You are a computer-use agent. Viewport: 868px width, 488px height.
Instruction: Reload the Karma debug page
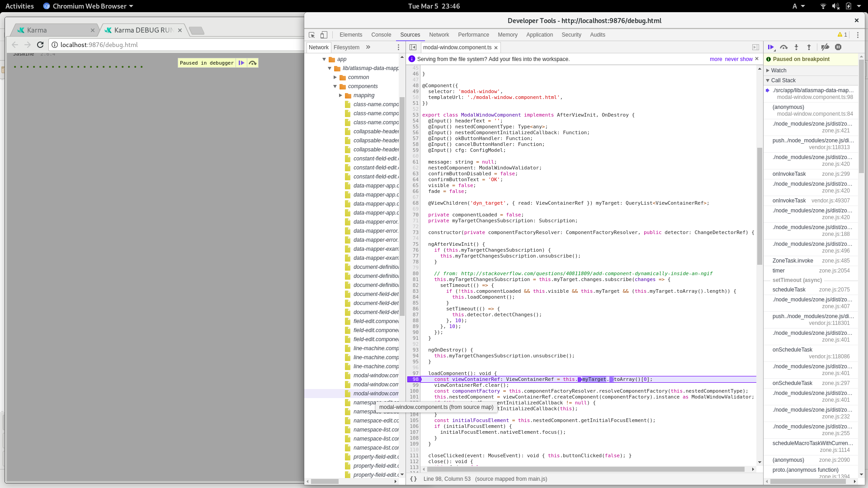(40, 45)
